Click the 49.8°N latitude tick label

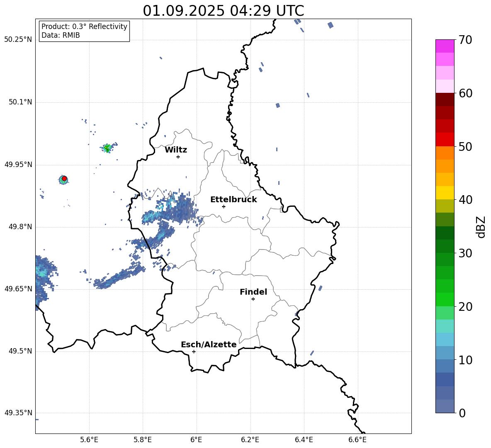click(x=20, y=227)
